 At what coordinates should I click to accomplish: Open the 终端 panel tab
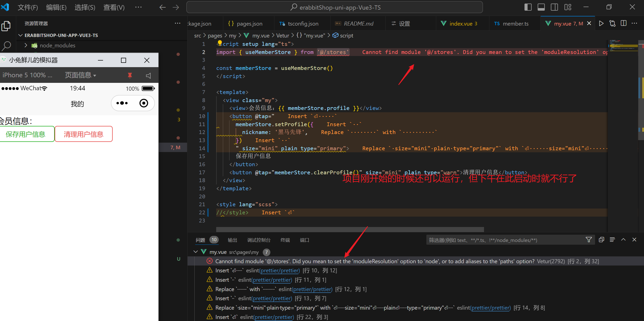coord(285,240)
